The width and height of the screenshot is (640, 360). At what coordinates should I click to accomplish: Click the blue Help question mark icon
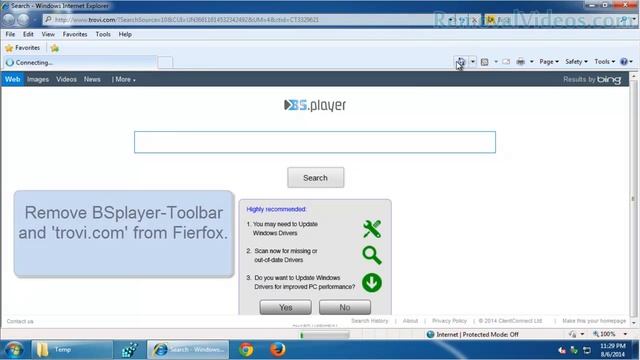click(x=624, y=62)
